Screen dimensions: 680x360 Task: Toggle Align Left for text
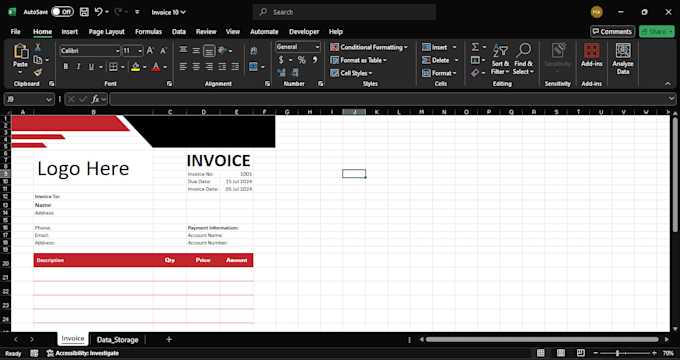(x=183, y=67)
